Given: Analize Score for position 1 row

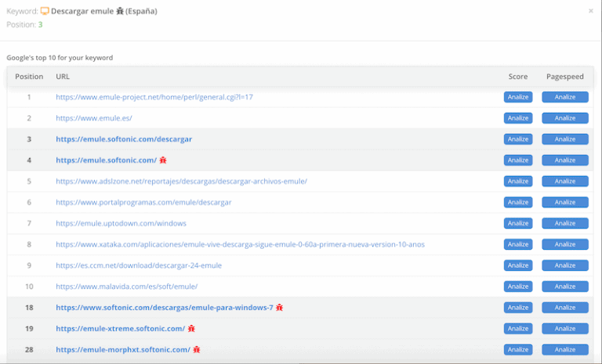Looking at the screenshot, I should click(518, 97).
